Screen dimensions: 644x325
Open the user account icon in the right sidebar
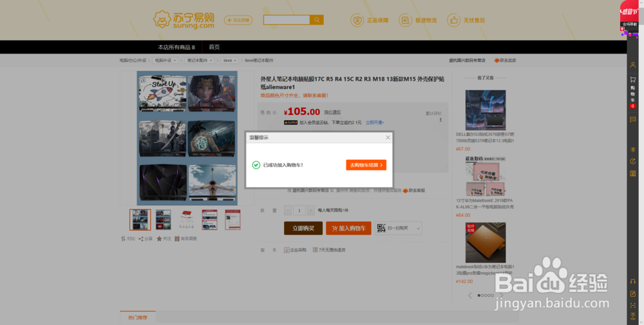tap(633, 65)
